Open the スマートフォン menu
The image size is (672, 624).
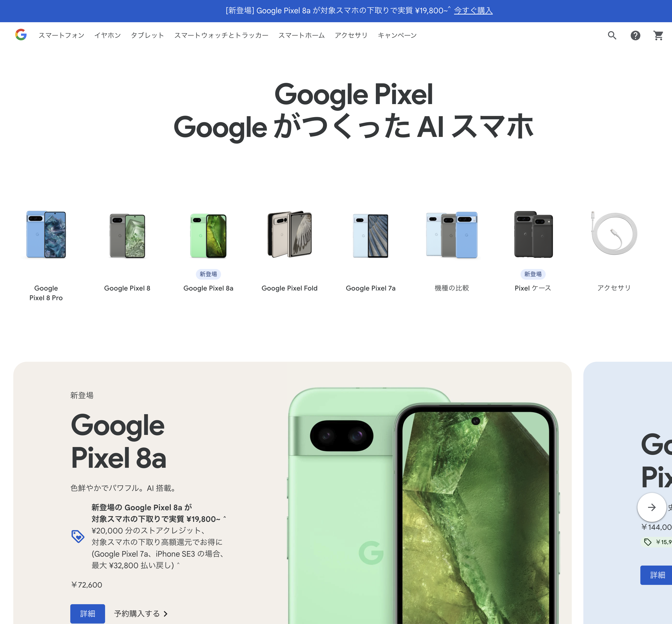coord(61,35)
